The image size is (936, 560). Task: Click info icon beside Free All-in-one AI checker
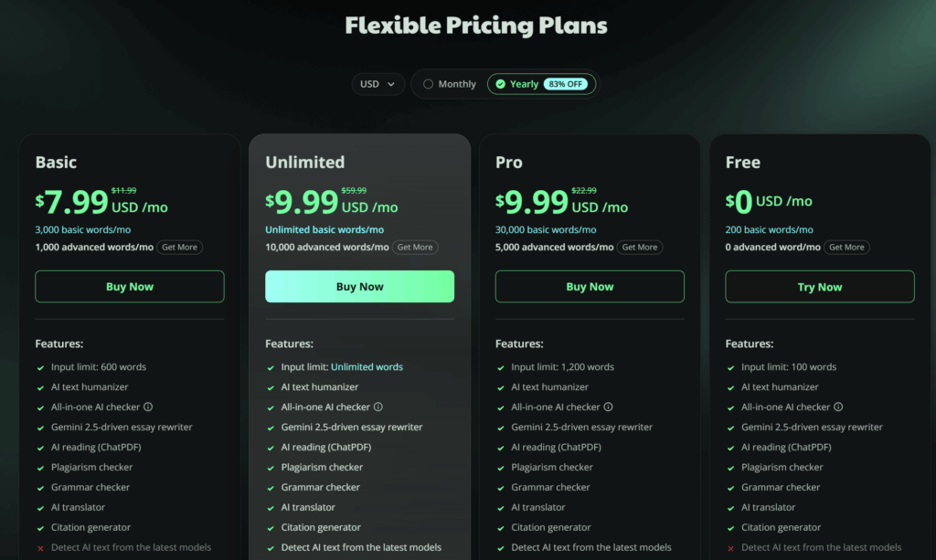(838, 407)
